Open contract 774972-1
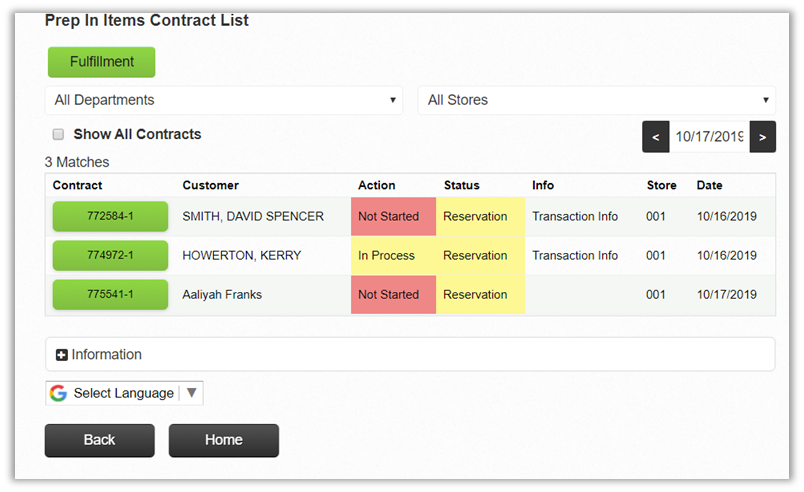This screenshot has height=492, width=804. point(110,255)
